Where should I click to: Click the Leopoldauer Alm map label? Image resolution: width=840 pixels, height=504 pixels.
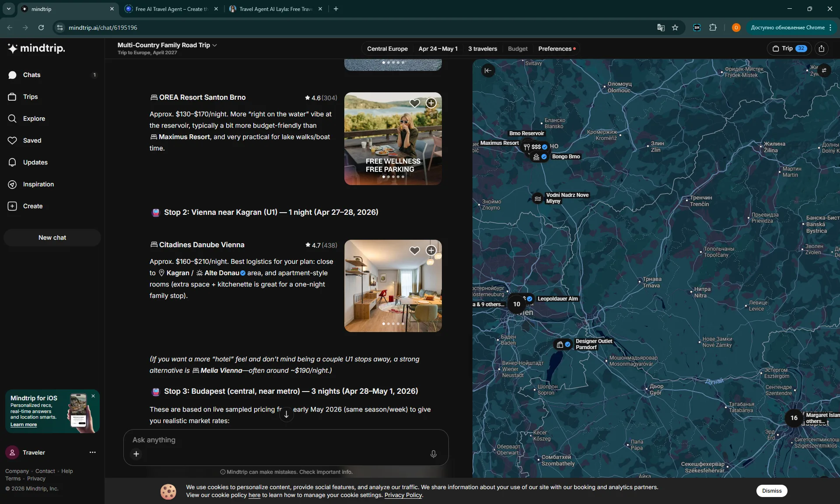557,299
